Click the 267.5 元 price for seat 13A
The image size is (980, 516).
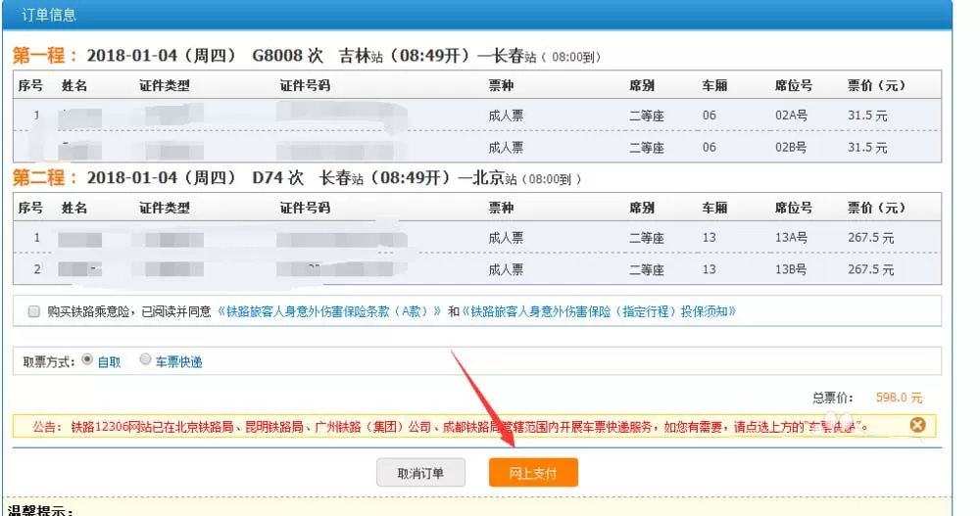point(870,238)
